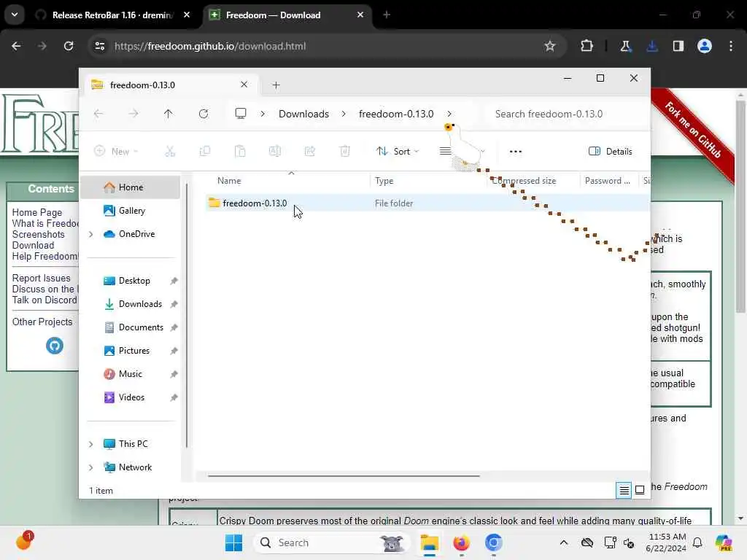Switch to details list view icon

point(624,490)
